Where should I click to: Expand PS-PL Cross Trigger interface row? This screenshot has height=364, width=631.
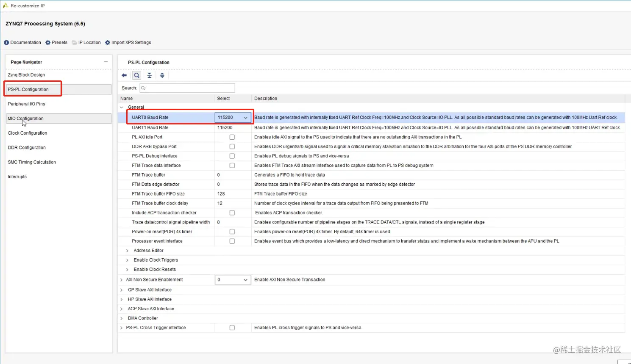tap(122, 328)
